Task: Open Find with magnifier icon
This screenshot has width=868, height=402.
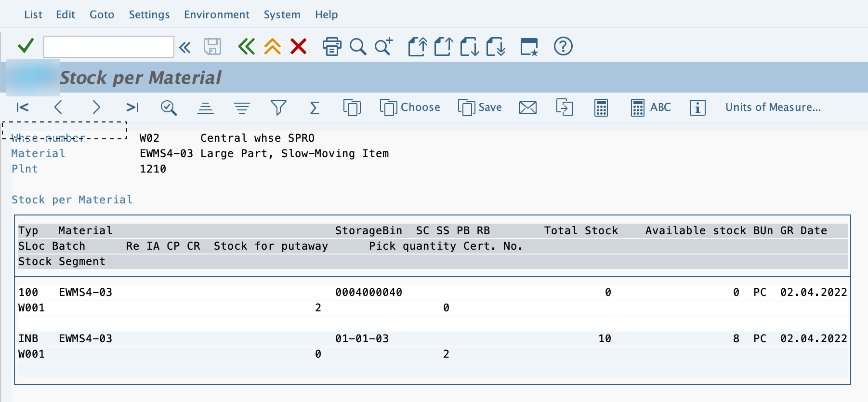Action: pos(358,47)
